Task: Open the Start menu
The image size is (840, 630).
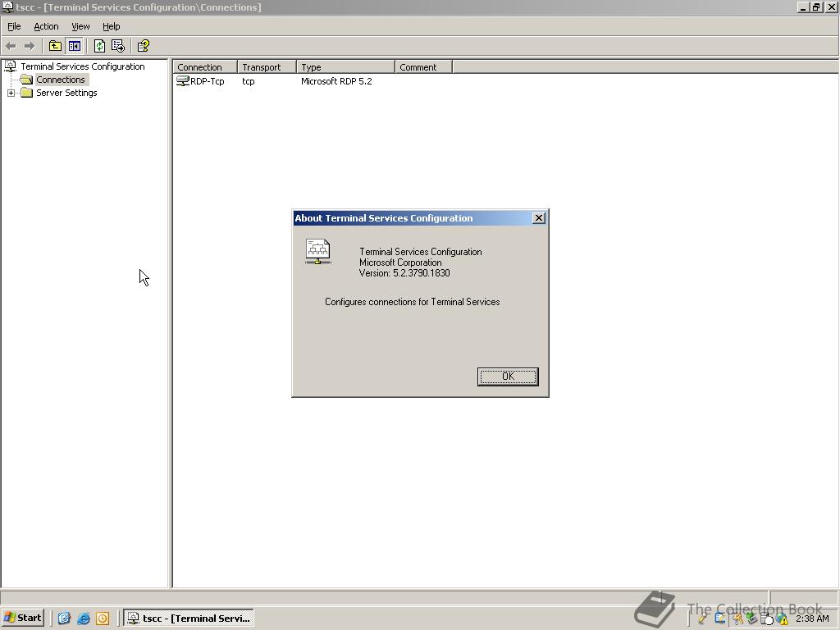Action: pos(22,618)
